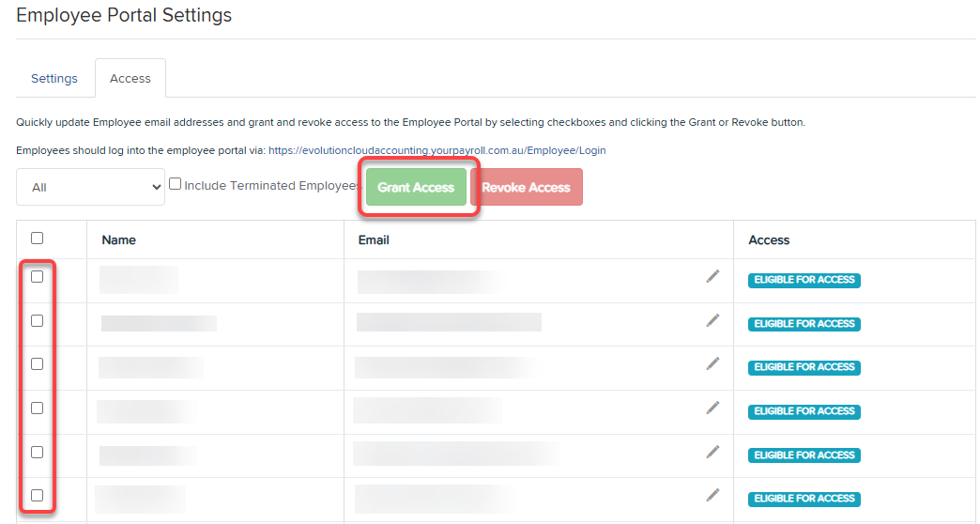
Task: Open the All filter dropdown
Action: (x=90, y=187)
